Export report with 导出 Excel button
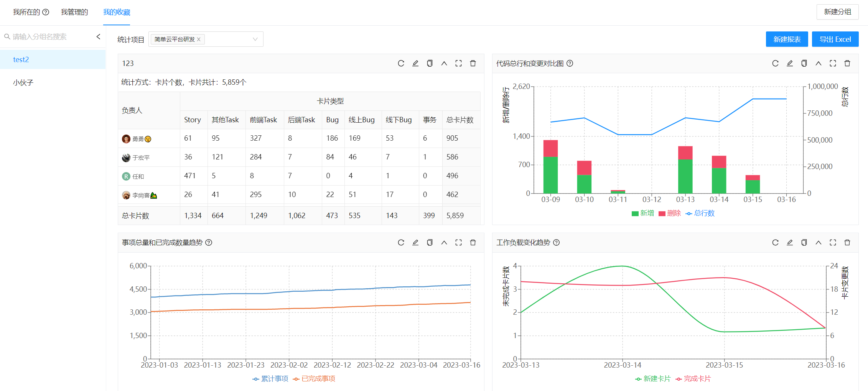 click(835, 39)
